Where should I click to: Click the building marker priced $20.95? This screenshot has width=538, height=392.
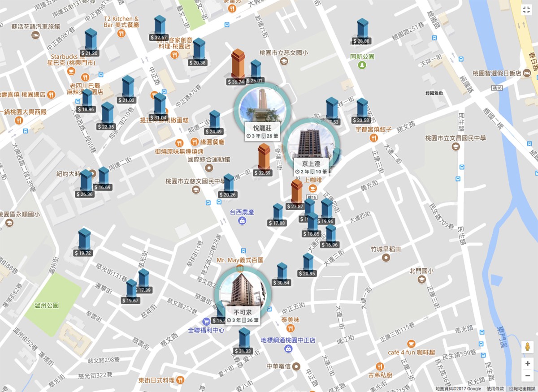point(307,265)
